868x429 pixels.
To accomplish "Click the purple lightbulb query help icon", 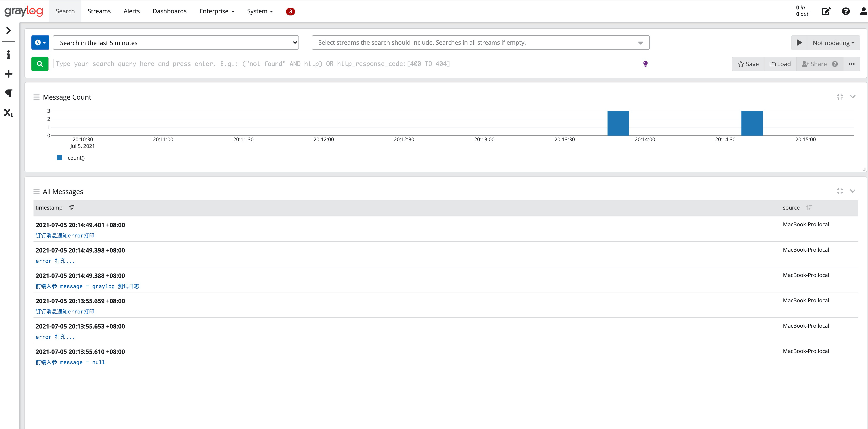I will tap(645, 64).
